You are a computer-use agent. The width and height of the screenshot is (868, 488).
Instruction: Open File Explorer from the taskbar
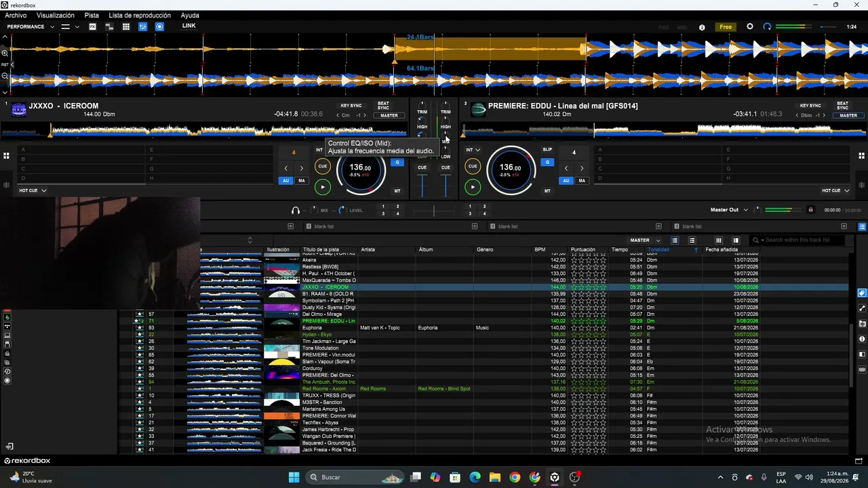[494, 477]
